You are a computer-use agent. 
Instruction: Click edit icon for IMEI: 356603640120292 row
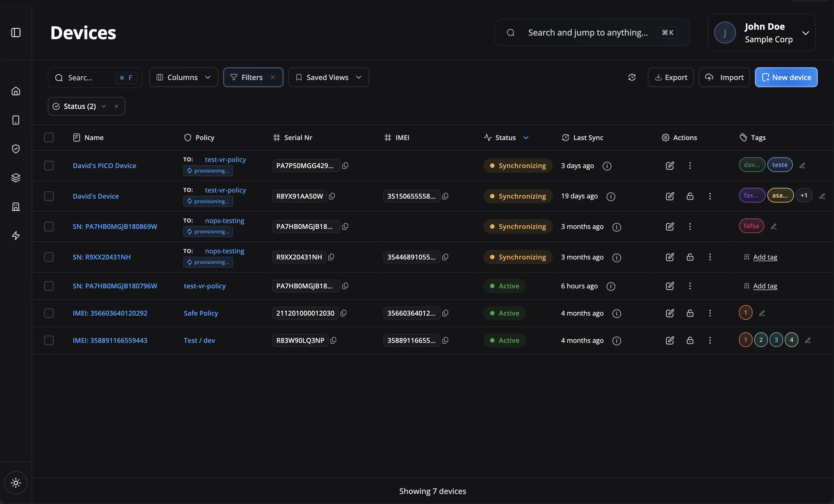(x=670, y=313)
